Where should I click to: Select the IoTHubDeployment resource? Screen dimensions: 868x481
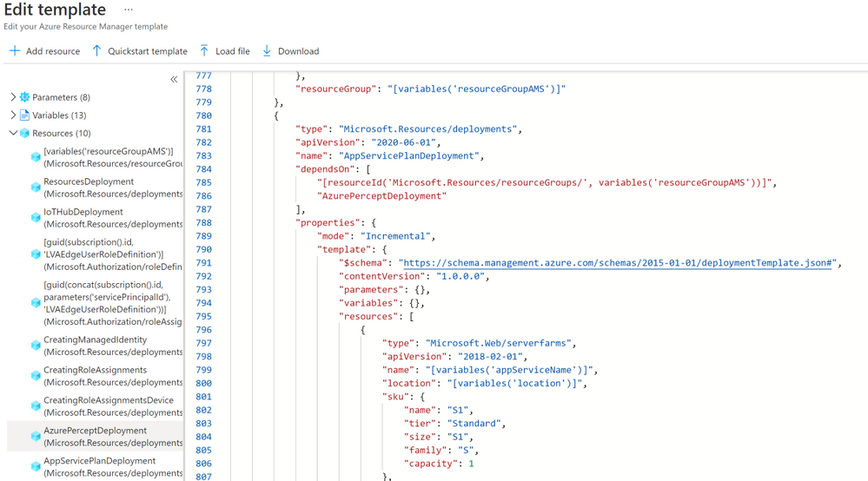click(106, 218)
